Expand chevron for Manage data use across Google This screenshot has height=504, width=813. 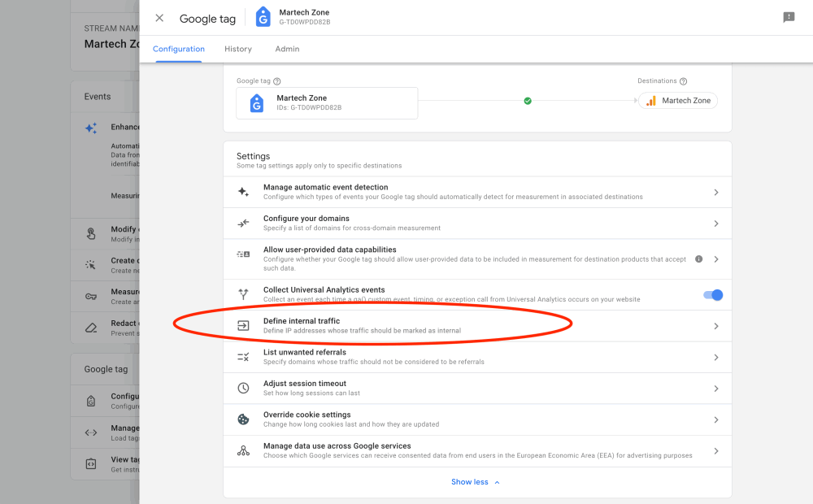(x=716, y=451)
